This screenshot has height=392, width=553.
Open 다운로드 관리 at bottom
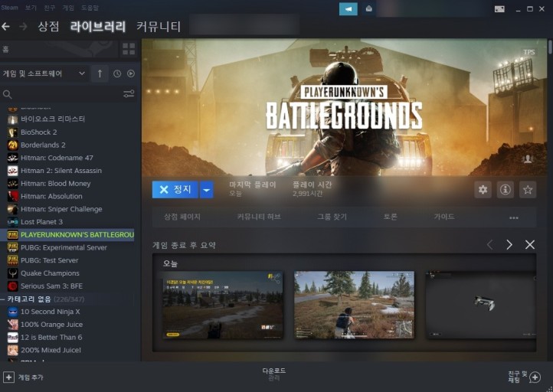pyautogui.click(x=273, y=374)
